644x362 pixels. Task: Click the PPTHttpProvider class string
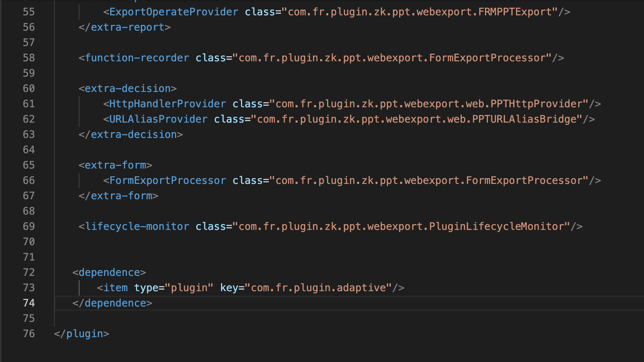pyautogui.click(x=431, y=104)
